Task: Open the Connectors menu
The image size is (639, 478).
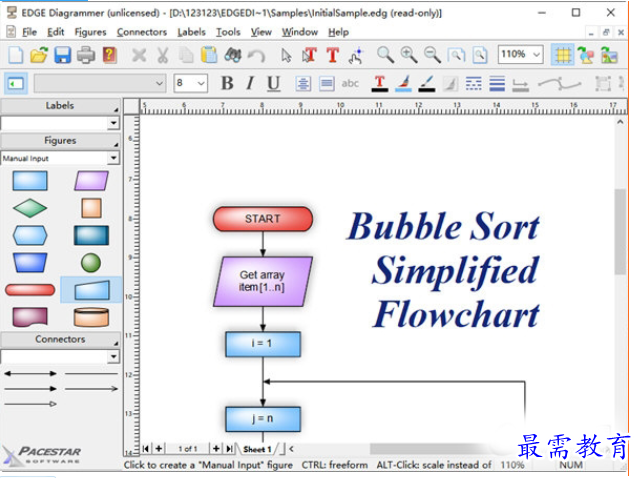Action: point(141,32)
